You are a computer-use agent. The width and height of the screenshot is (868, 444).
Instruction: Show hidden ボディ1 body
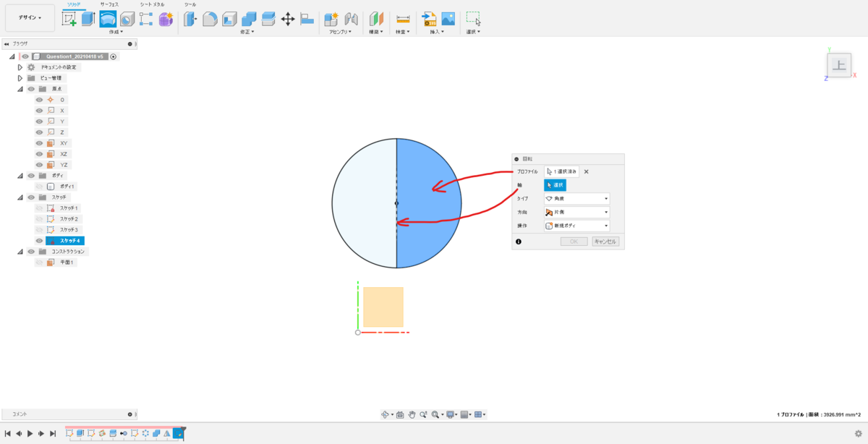pos(39,187)
